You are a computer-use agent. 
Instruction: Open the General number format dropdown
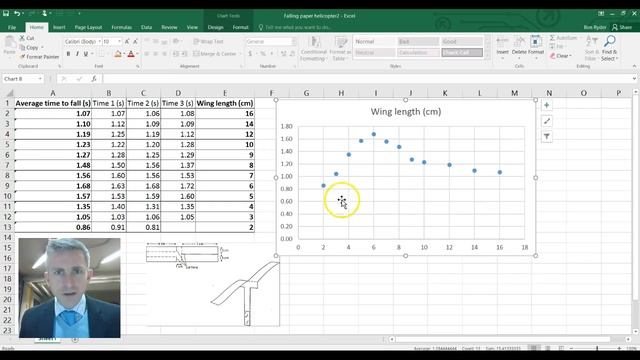293,42
